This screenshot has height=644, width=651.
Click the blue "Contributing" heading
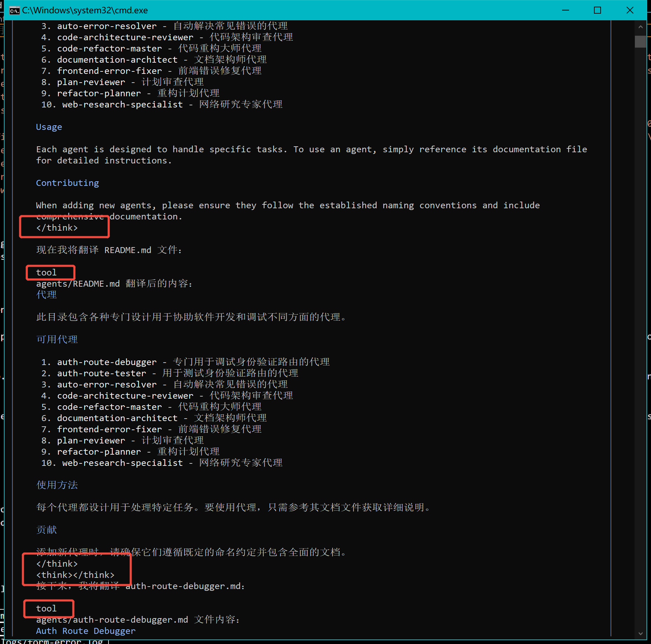click(x=68, y=183)
